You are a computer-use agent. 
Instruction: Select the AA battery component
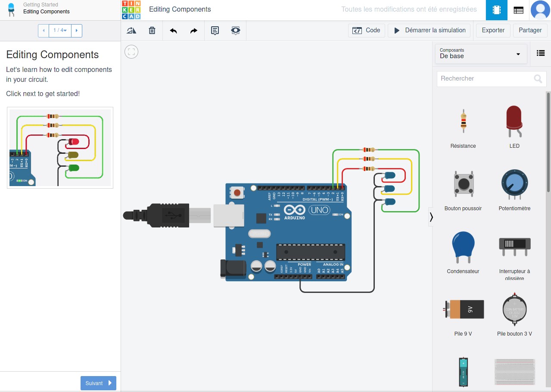click(463, 372)
